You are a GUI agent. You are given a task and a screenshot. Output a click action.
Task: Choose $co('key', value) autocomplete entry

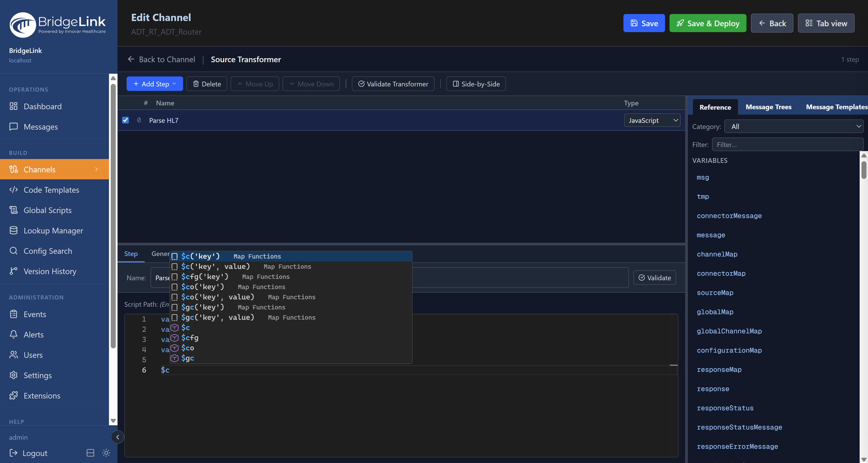tap(290, 297)
